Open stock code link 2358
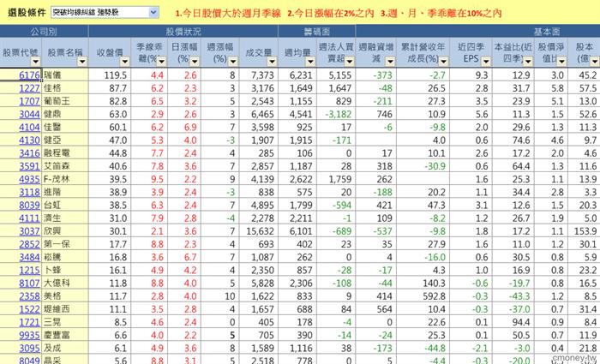Image resolution: width=600 pixels, height=364 pixels. (29, 296)
